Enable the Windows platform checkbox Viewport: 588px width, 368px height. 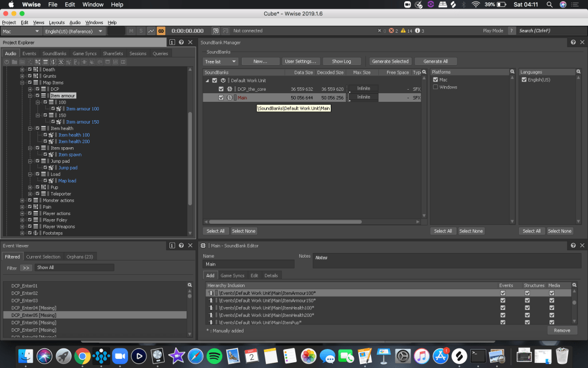[x=436, y=87]
